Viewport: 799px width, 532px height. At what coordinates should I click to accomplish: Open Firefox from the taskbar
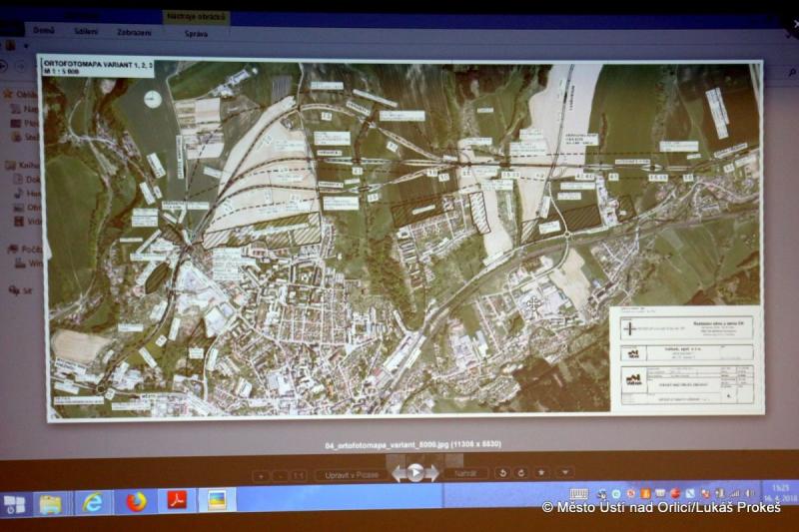pos(136,501)
